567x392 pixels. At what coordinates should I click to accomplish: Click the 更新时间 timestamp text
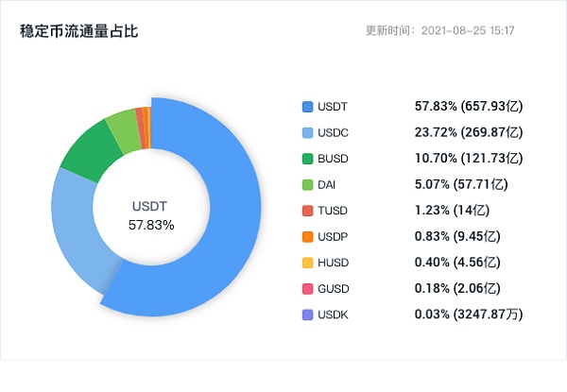click(x=439, y=31)
